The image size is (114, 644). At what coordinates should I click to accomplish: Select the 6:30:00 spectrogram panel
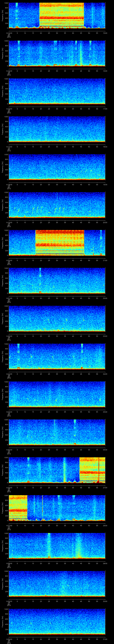tap(57, 621)
